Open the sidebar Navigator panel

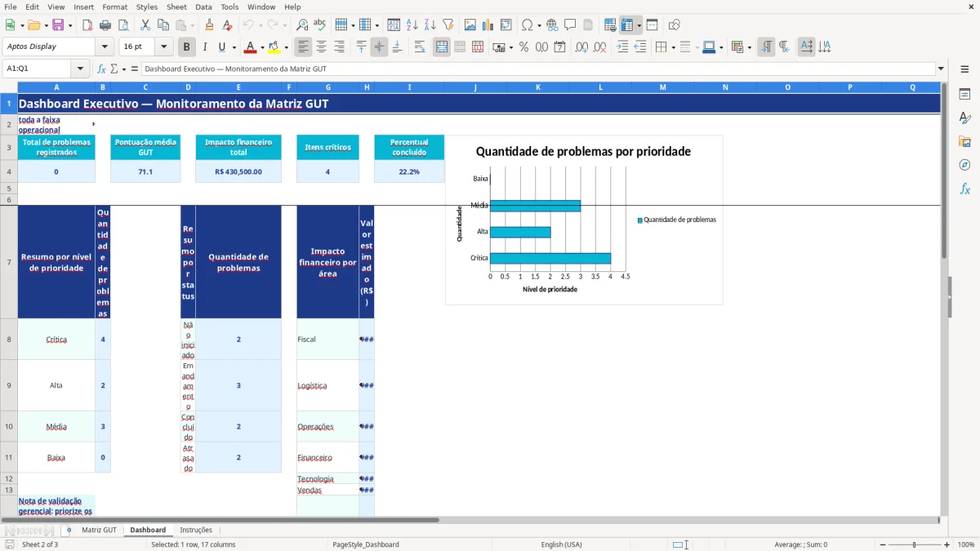pos(964,165)
